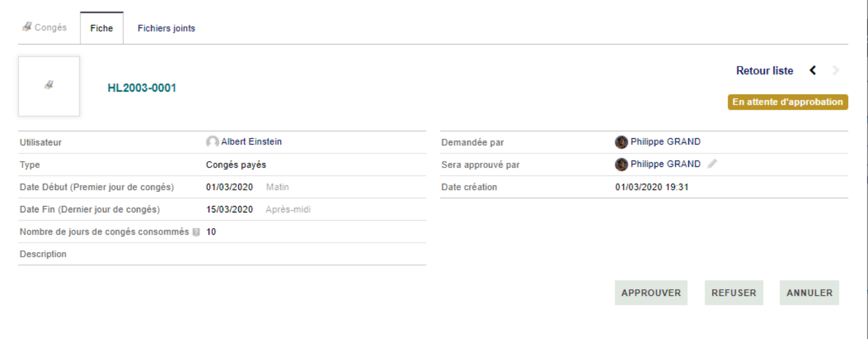Click the Congés payés type value
This screenshot has height=339, width=868.
(x=236, y=165)
